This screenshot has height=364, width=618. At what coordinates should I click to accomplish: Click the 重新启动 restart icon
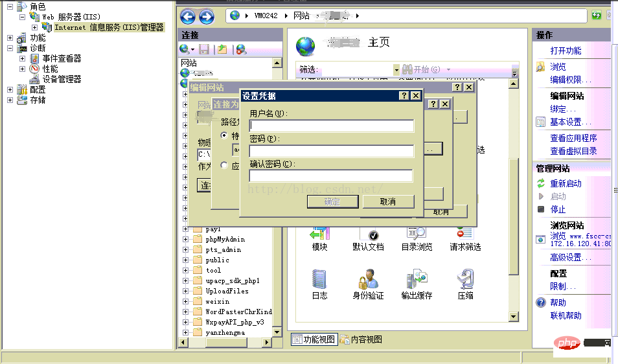coord(541,183)
